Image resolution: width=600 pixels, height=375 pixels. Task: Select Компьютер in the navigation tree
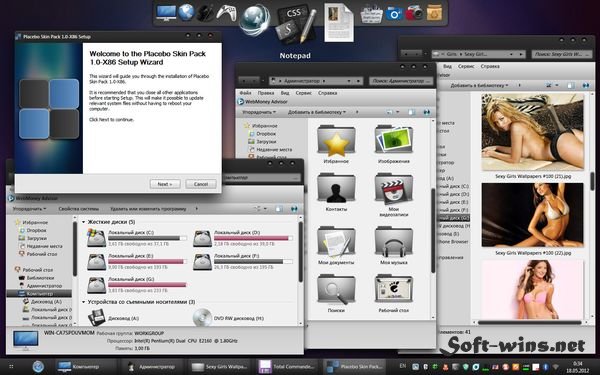[39, 293]
